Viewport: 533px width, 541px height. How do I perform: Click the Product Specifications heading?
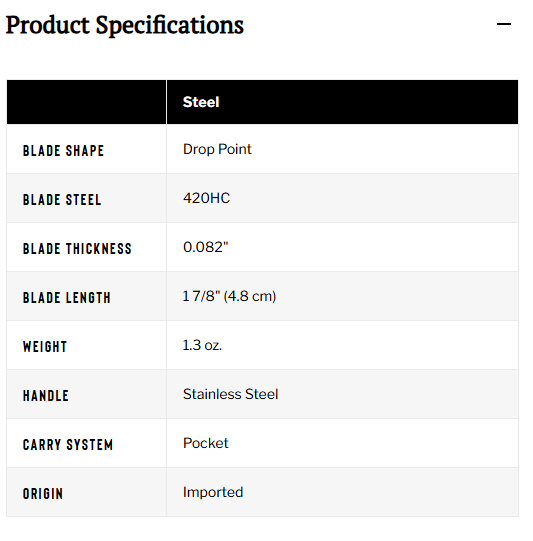coord(125,26)
